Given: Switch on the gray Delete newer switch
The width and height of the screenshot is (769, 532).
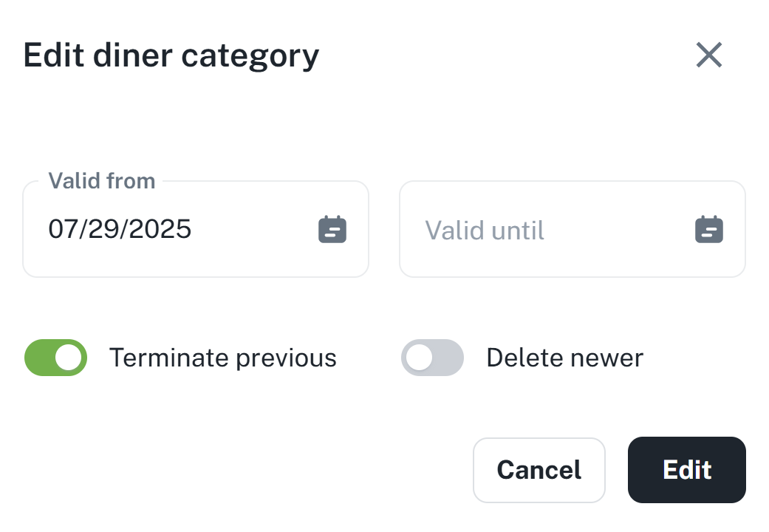Looking at the screenshot, I should (432, 358).
